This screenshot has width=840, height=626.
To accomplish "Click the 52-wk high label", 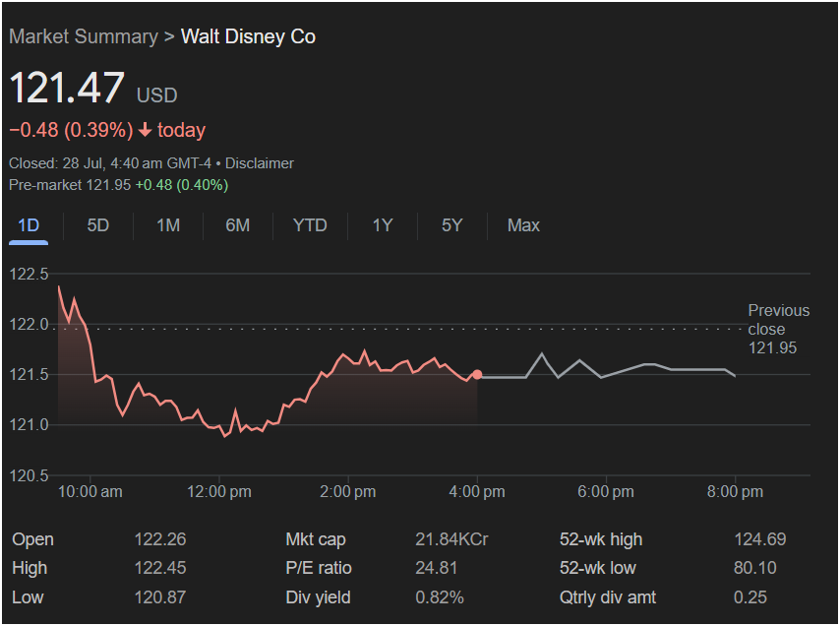I will coord(601,539).
